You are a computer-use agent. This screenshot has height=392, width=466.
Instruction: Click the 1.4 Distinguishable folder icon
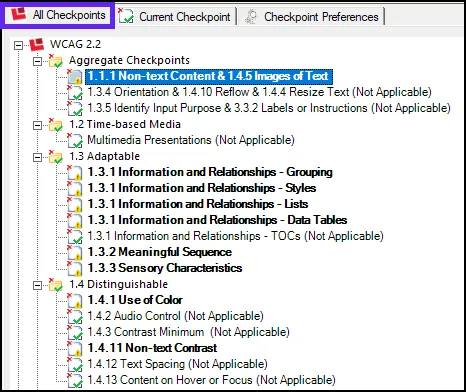55,284
